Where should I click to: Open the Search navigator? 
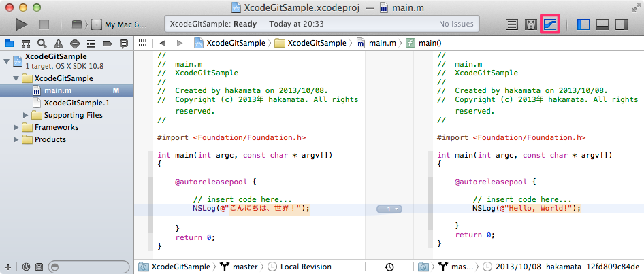(x=42, y=43)
